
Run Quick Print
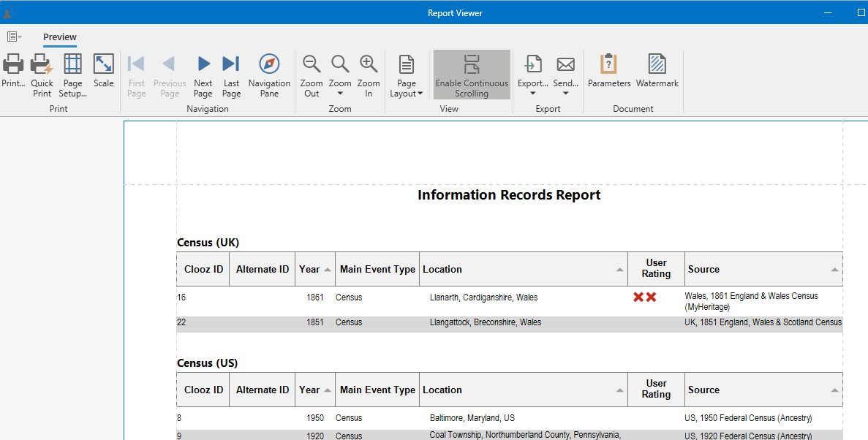(x=42, y=66)
